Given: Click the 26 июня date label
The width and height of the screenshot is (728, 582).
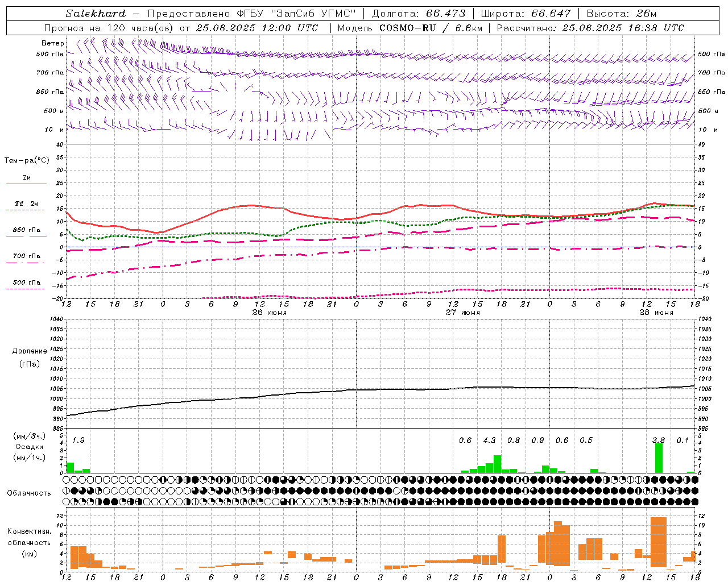Looking at the screenshot, I should point(270,313).
